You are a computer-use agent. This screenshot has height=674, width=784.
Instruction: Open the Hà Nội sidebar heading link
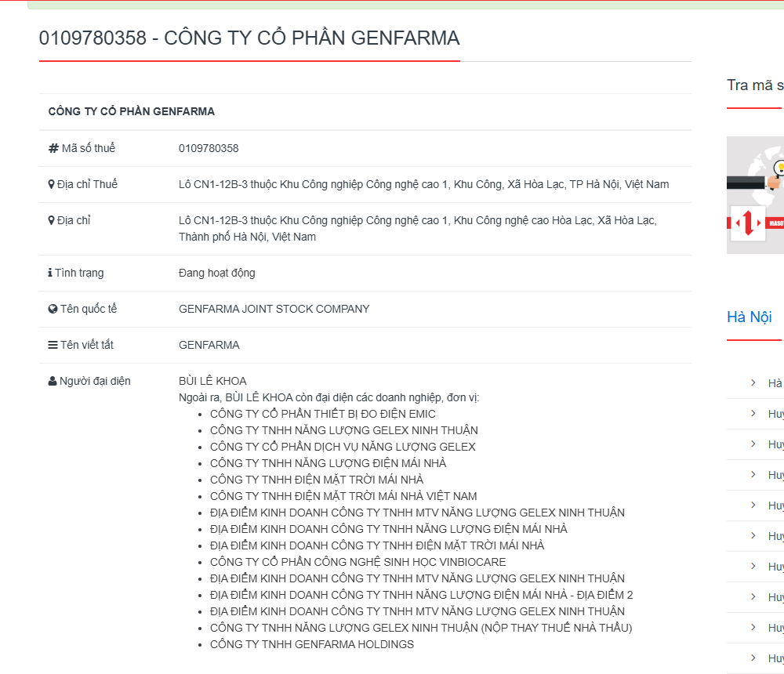tap(749, 317)
